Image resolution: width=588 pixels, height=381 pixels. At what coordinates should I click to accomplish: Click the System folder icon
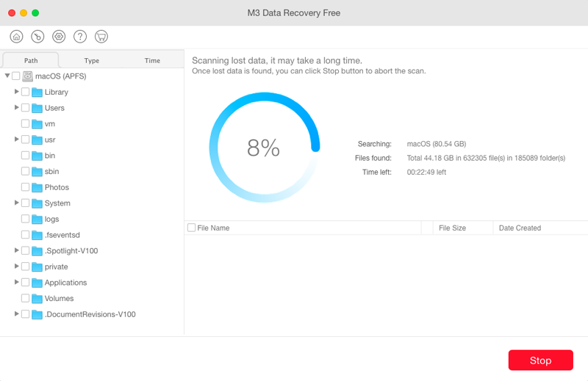coord(37,203)
